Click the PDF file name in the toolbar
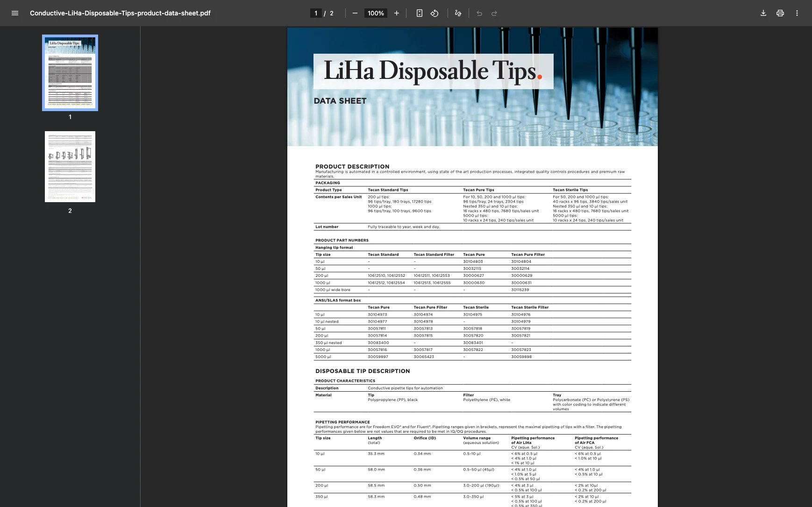812x507 pixels. pos(120,13)
